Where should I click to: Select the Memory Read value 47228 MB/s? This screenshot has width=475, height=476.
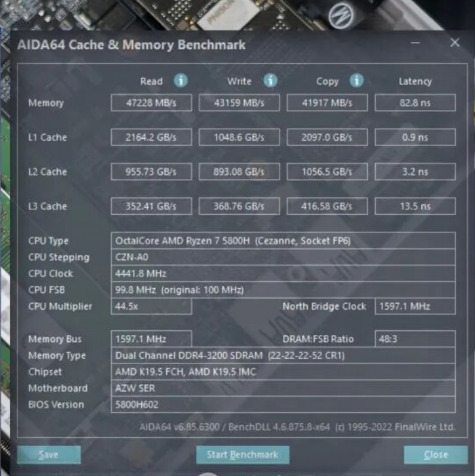click(151, 103)
